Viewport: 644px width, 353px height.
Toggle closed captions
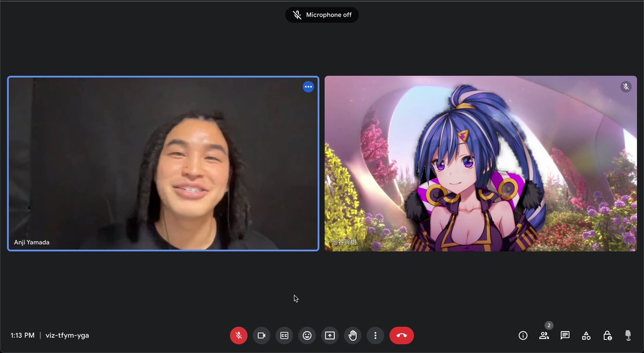[x=284, y=335]
